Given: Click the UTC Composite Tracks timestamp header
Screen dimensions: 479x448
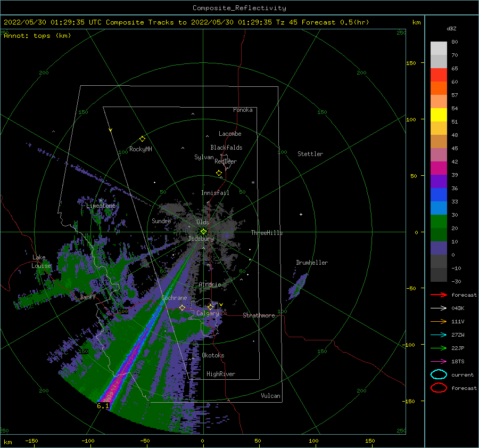Looking at the screenshot, I should click(186, 22).
